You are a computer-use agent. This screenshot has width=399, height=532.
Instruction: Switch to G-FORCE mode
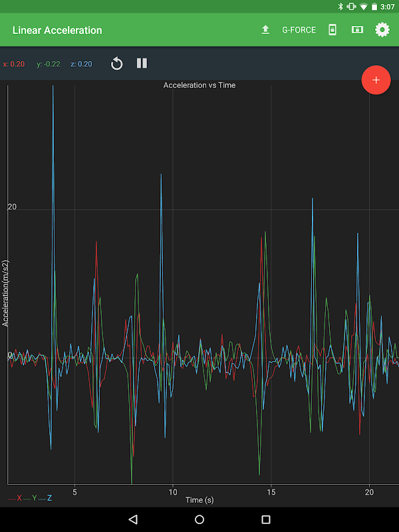click(x=299, y=30)
